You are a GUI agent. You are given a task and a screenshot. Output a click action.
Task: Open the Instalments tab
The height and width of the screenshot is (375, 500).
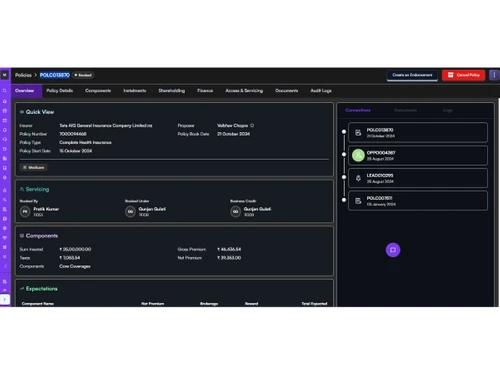(135, 91)
